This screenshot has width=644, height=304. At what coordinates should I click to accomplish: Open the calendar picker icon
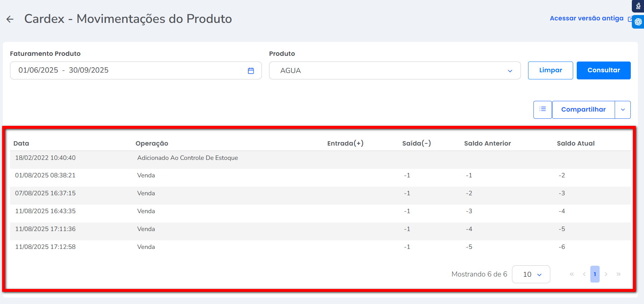click(251, 71)
